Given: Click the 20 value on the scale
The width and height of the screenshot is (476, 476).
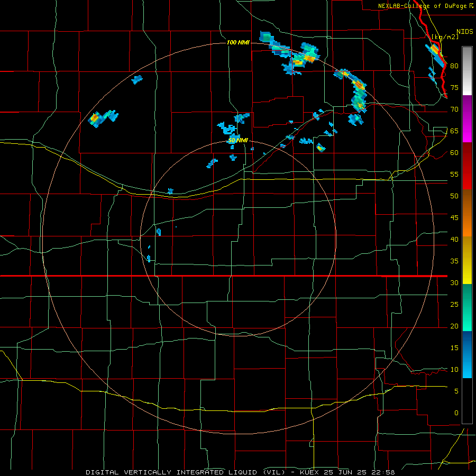Looking at the screenshot, I should (454, 326).
